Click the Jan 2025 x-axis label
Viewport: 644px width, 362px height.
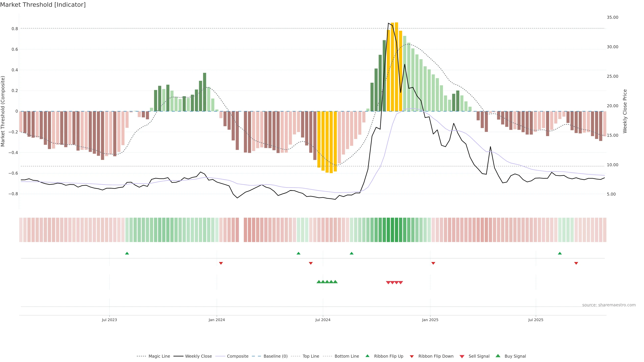(x=430, y=320)
